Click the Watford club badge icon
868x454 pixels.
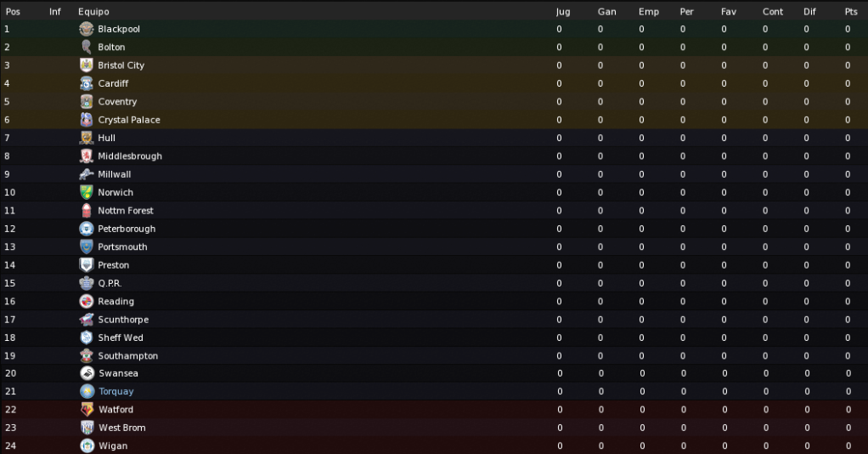tap(87, 410)
